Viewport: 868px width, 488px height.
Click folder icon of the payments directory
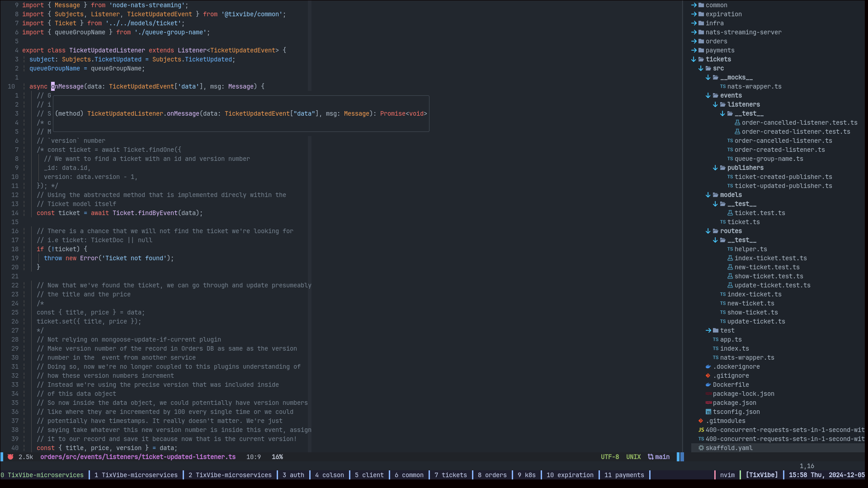pos(701,50)
